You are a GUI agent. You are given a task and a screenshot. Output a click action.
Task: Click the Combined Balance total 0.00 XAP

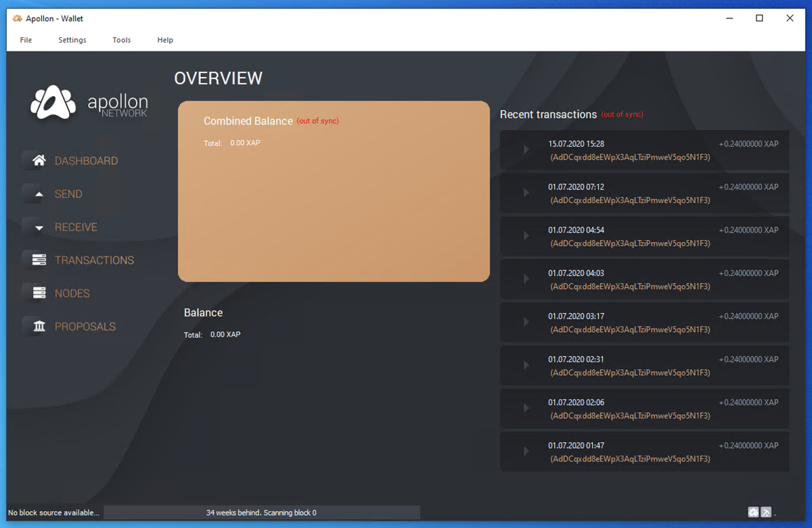tap(245, 143)
